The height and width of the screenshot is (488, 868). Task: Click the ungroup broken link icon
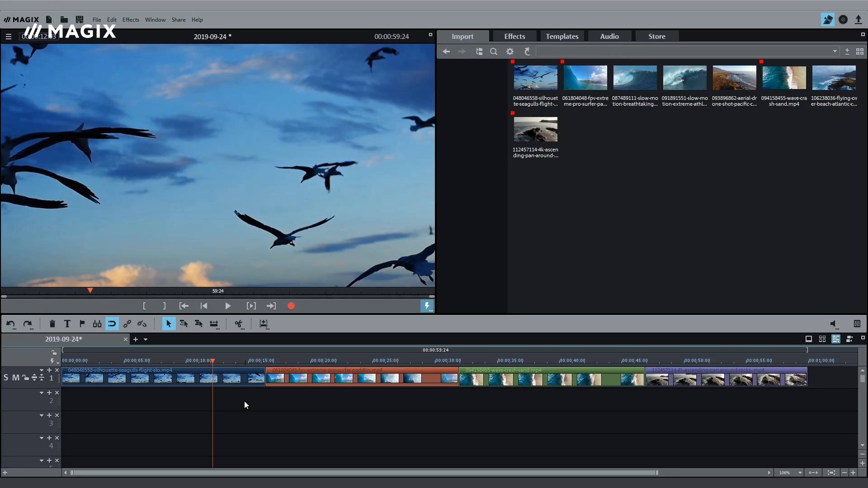click(x=142, y=324)
